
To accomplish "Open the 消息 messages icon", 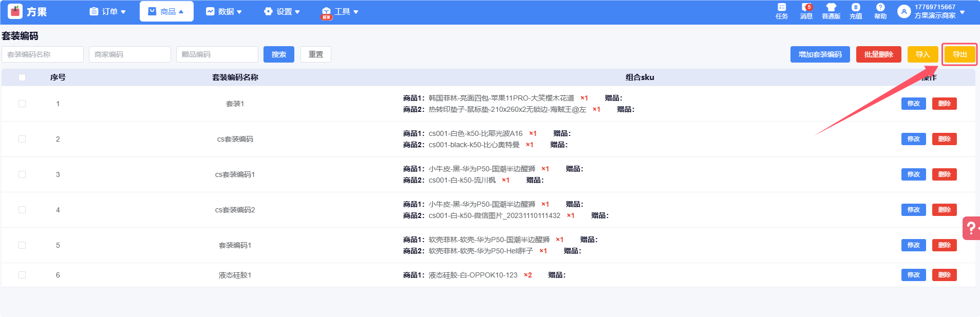I will pyautogui.click(x=806, y=11).
